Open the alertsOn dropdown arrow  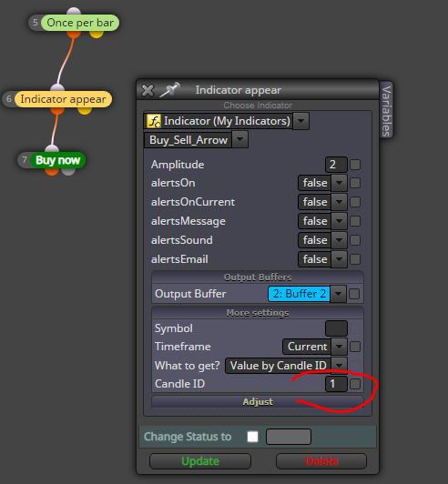point(339,183)
